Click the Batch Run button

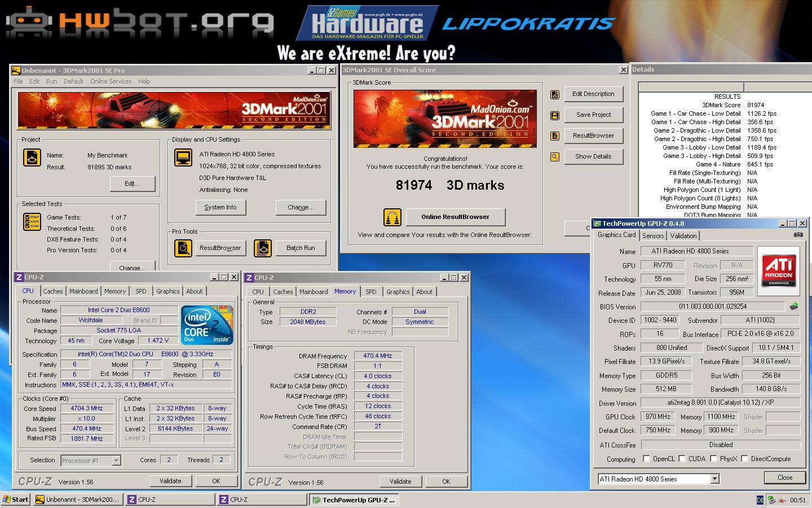pyautogui.click(x=301, y=248)
